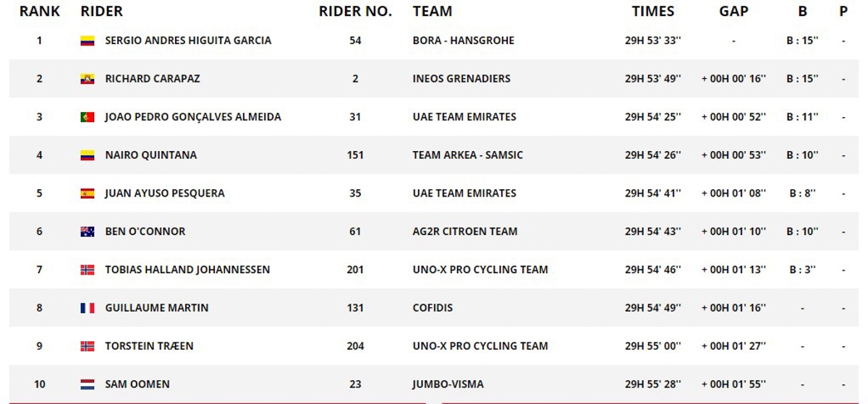This screenshot has width=868, height=404.
Task: Click Colombian flag next to Nairo Quintana
Action: pyautogui.click(x=88, y=155)
